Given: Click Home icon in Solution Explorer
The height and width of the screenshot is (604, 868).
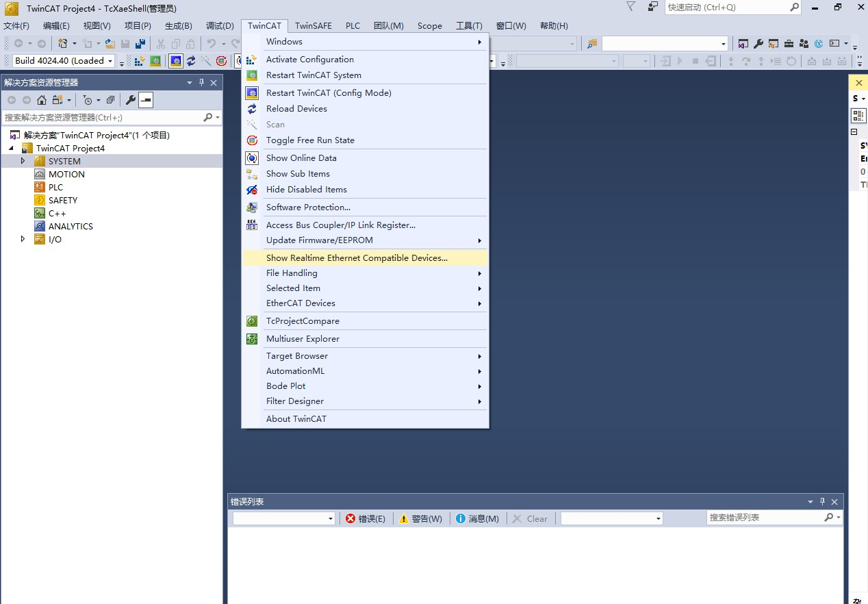Looking at the screenshot, I should [42, 100].
